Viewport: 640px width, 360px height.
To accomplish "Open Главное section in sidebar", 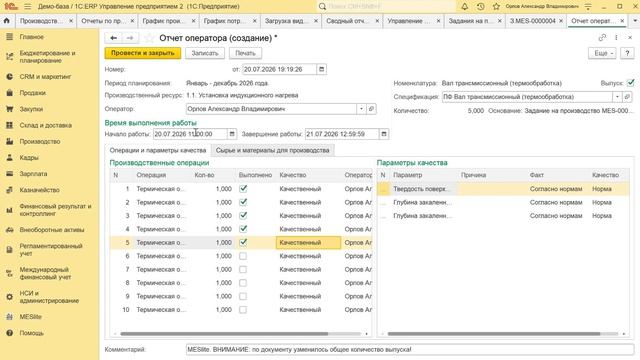I will pyautogui.click(x=31, y=37).
